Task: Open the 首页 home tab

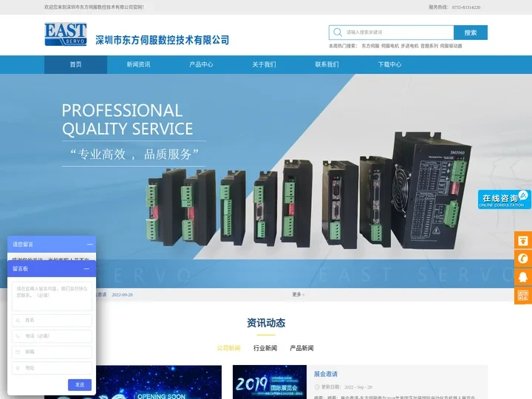Action: point(75,64)
